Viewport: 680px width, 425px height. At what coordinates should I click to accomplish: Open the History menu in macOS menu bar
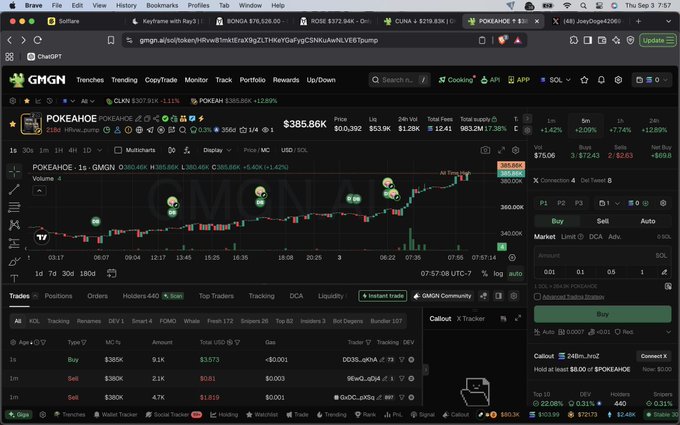(126, 6)
